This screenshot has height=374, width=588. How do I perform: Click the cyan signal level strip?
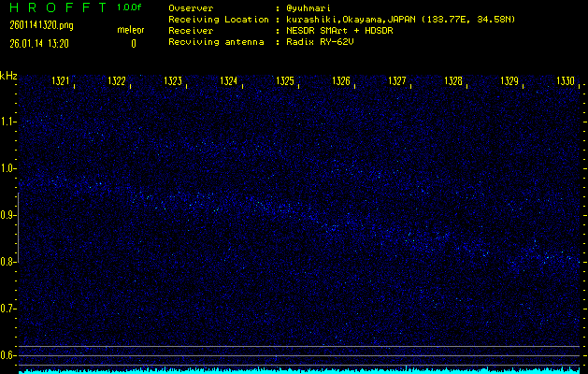pyautogui.click(x=299, y=370)
